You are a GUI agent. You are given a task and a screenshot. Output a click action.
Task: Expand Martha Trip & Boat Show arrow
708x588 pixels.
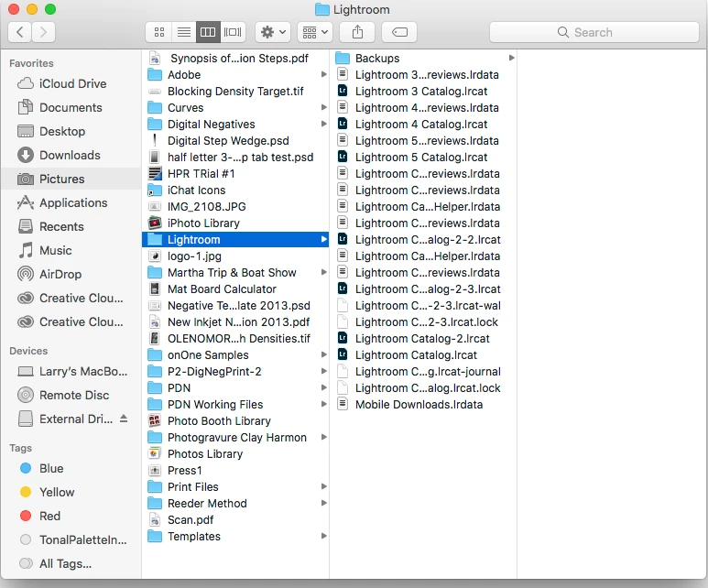point(323,272)
